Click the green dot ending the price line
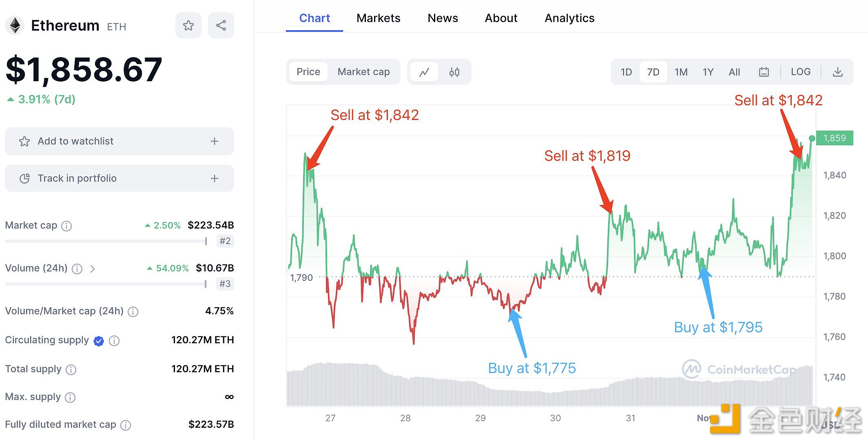This screenshot has width=868, height=440. pyautogui.click(x=812, y=138)
